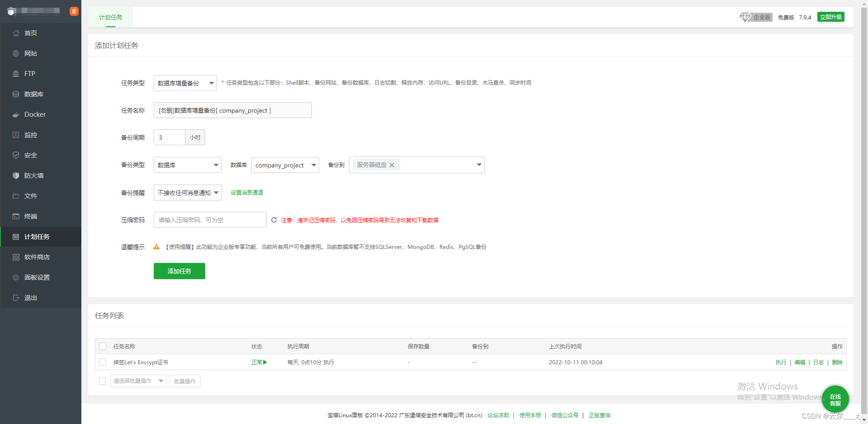868x424 pixels.
Task: Click the 企业版 label at top right
Action: [x=762, y=17]
